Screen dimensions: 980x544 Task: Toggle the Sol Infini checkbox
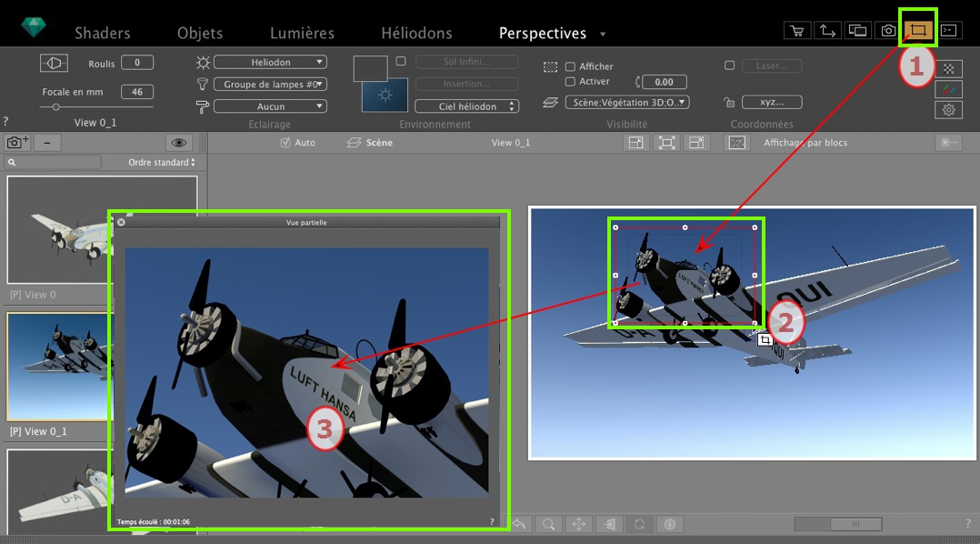click(x=401, y=61)
